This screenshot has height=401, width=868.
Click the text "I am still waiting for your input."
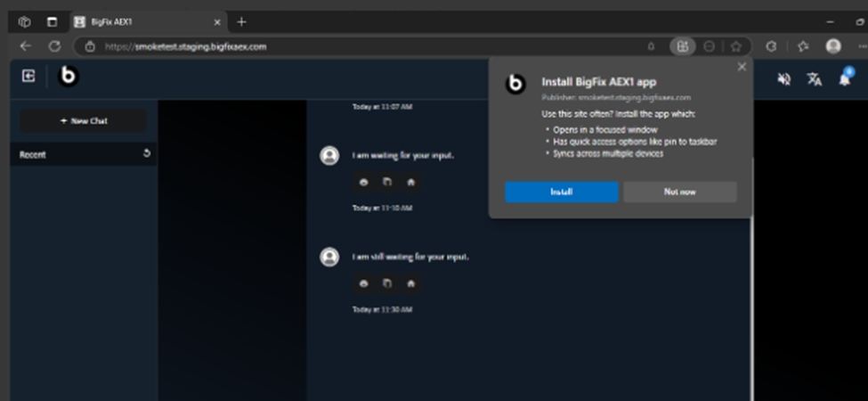[x=410, y=257]
